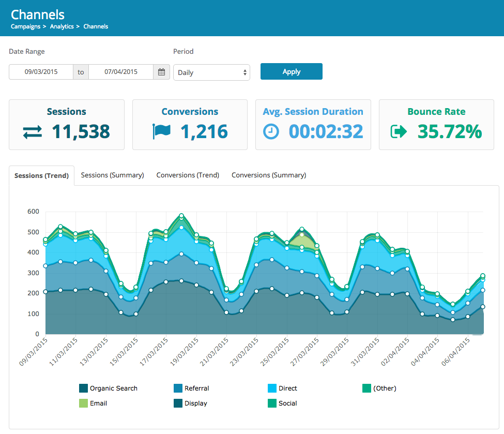Open the Conversions (Trend) tab
The width and height of the screenshot is (504, 434).
click(x=188, y=175)
